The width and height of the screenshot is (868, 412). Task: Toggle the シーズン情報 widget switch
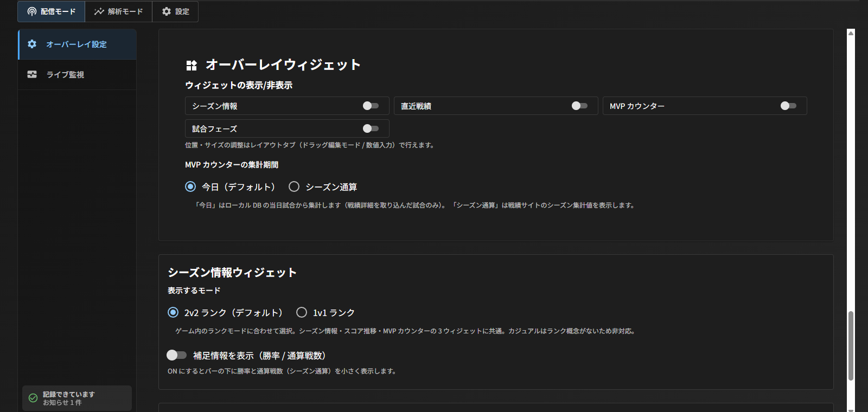pyautogui.click(x=371, y=106)
